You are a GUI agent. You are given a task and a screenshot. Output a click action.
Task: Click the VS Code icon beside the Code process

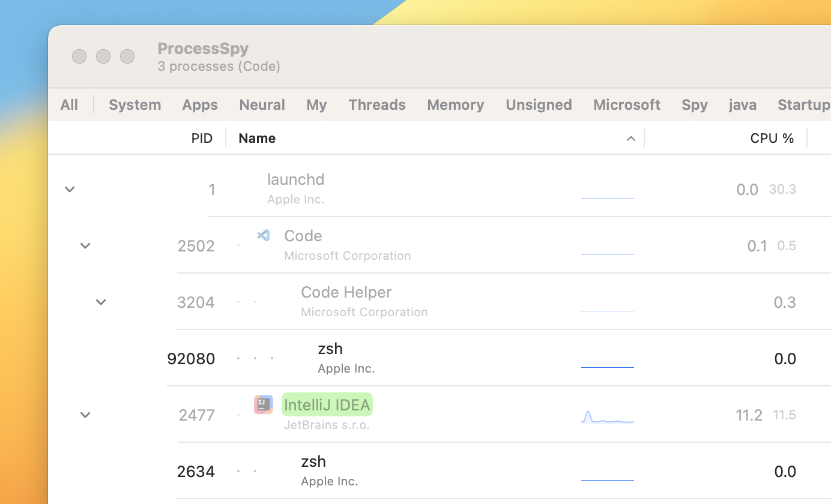coord(264,235)
